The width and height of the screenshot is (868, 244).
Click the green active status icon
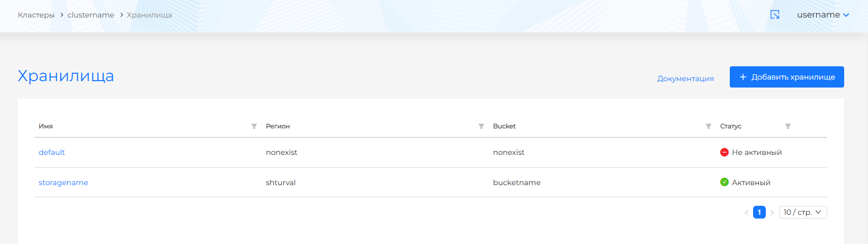[x=724, y=182]
